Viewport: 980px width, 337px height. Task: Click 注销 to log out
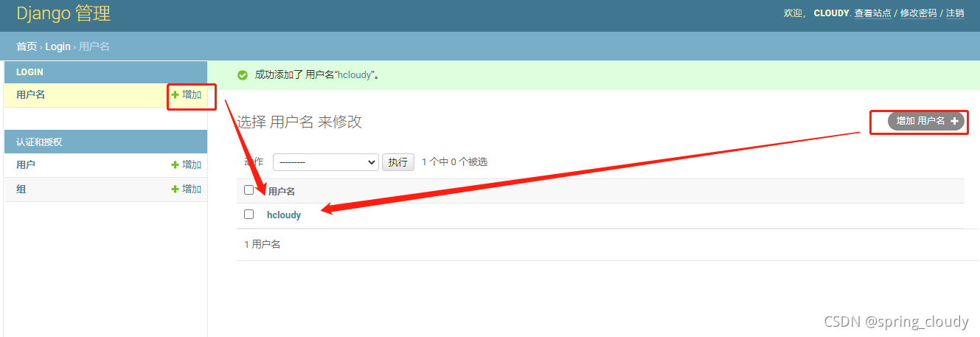pos(955,13)
